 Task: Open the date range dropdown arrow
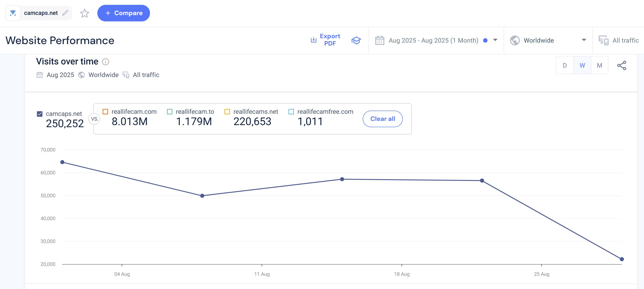point(495,40)
